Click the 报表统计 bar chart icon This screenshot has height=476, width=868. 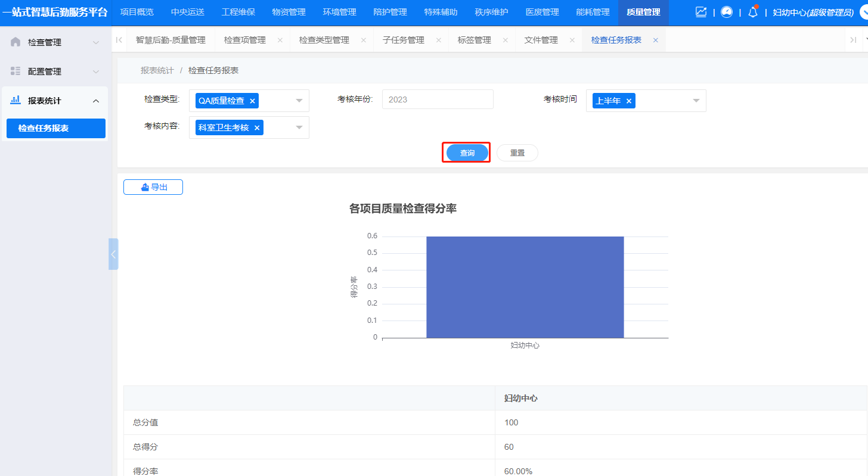coord(15,100)
